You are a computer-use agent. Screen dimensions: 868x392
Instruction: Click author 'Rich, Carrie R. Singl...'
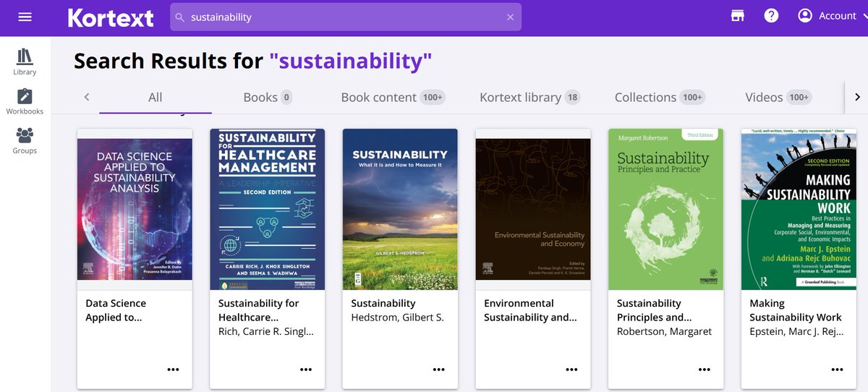pos(266,331)
